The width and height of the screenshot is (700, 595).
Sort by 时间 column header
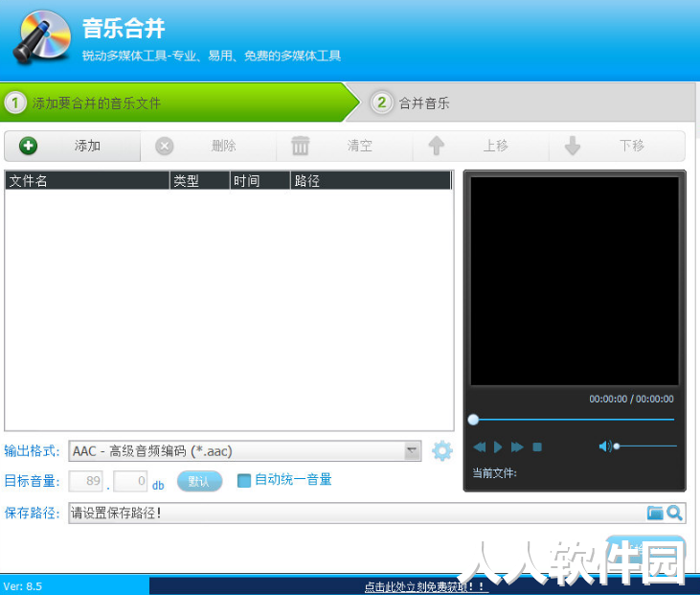tap(260, 181)
